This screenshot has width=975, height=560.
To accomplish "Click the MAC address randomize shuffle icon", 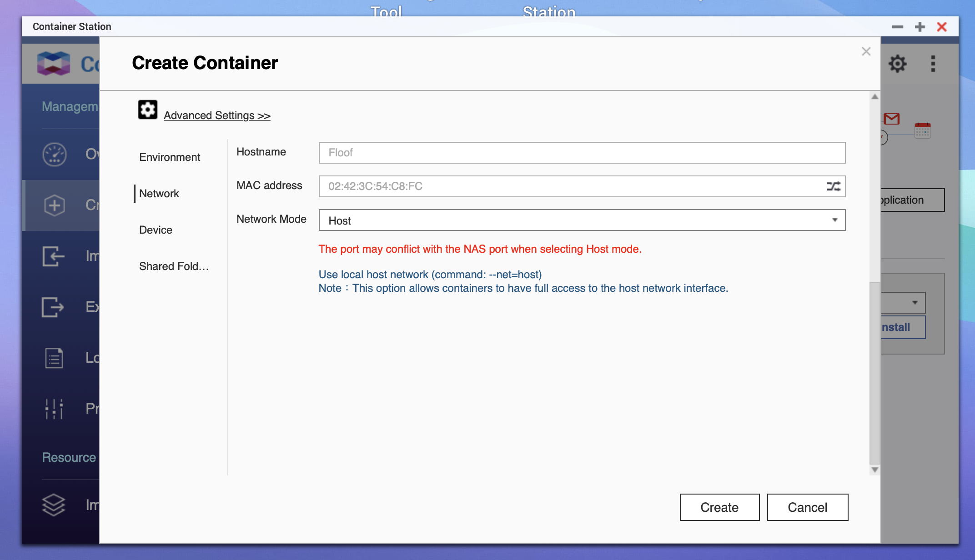I will 833,186.
